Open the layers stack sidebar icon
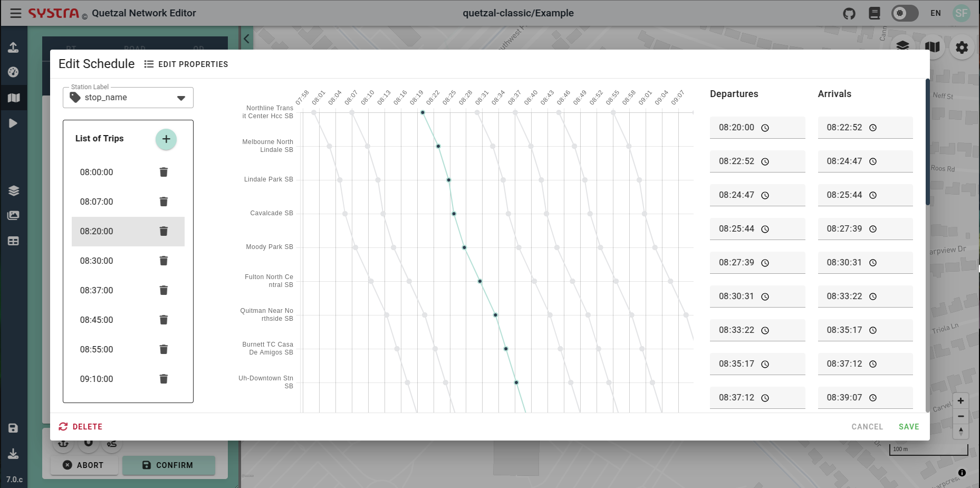The image size is (980, 488). [x=14, y=190]
